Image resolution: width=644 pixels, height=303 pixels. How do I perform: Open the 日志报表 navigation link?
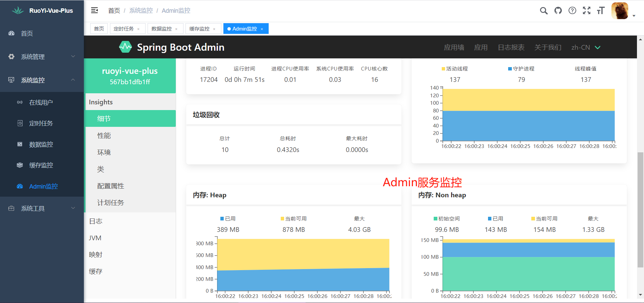511,47
